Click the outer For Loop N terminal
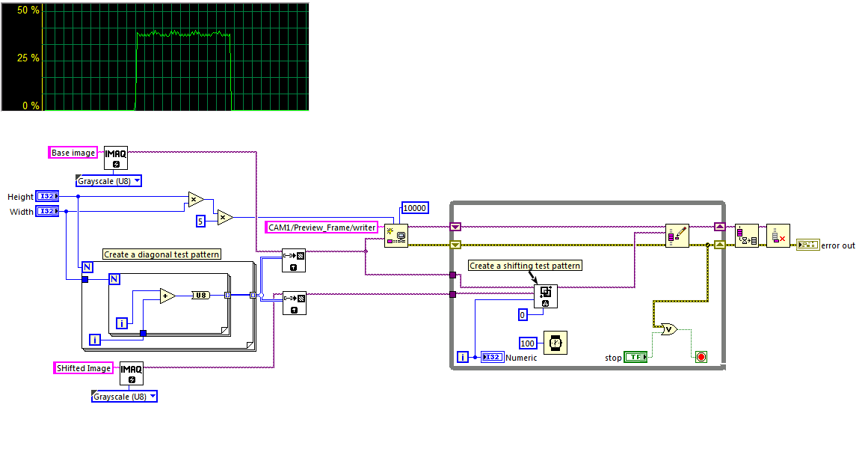Screen dimensions: 868x449 click(x=87, y=267)
